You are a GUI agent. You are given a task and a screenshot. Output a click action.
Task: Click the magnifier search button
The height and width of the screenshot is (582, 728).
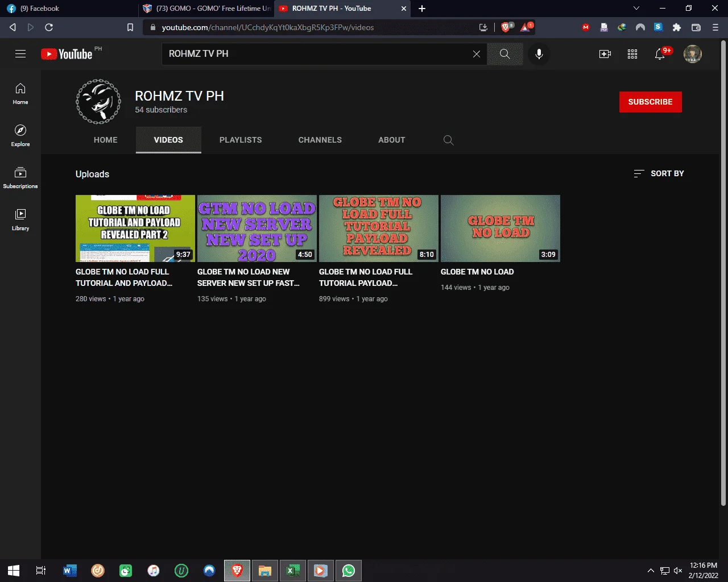(x=504, y=54)
